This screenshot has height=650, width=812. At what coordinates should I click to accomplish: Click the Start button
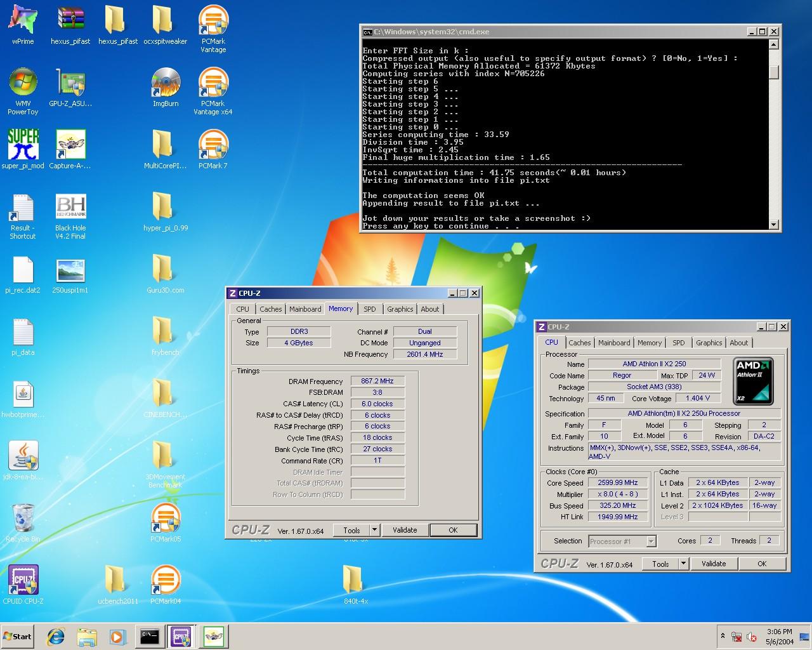(18, 636)
